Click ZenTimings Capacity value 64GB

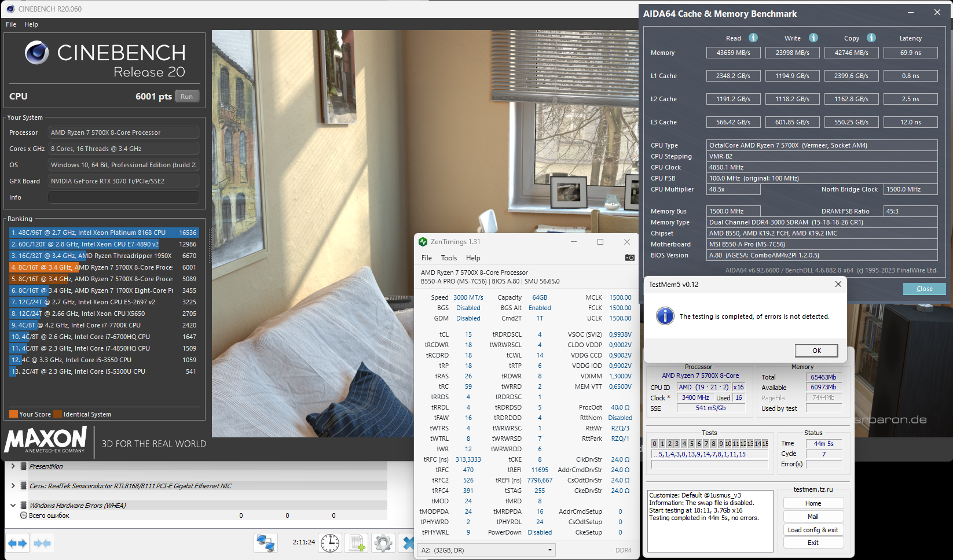(540, 297)
